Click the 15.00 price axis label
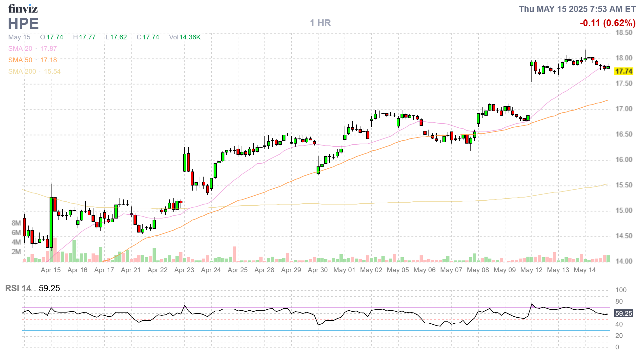 624,210
